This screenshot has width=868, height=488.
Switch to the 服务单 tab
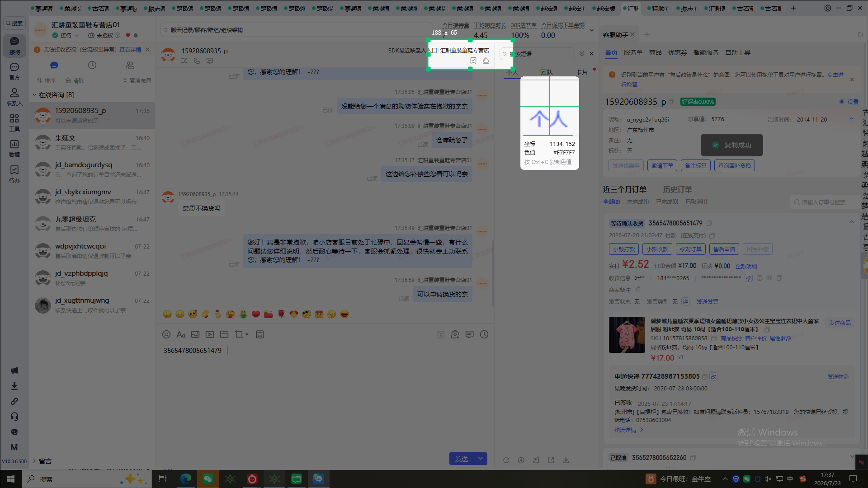633,52
